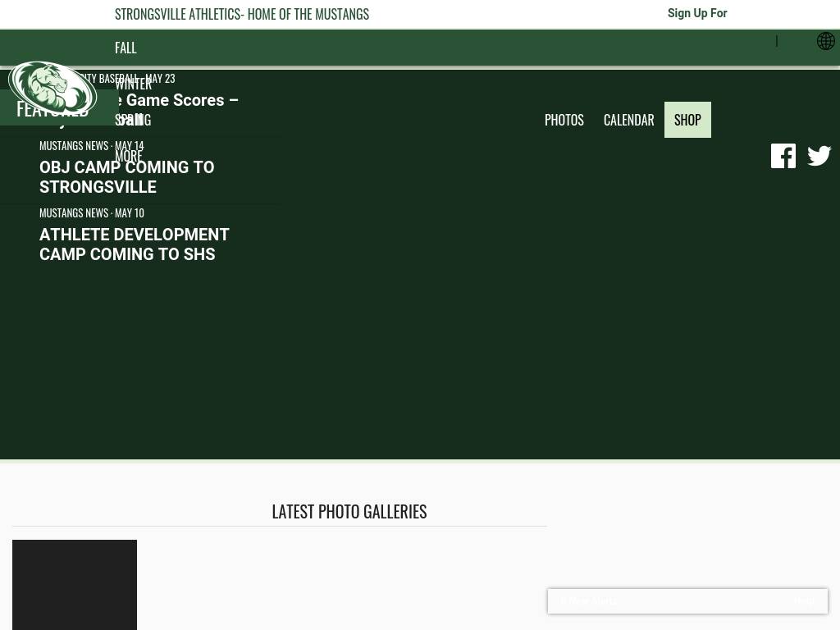Open the Facebook page icon
The image size is (840, 630).
[783, 156]
